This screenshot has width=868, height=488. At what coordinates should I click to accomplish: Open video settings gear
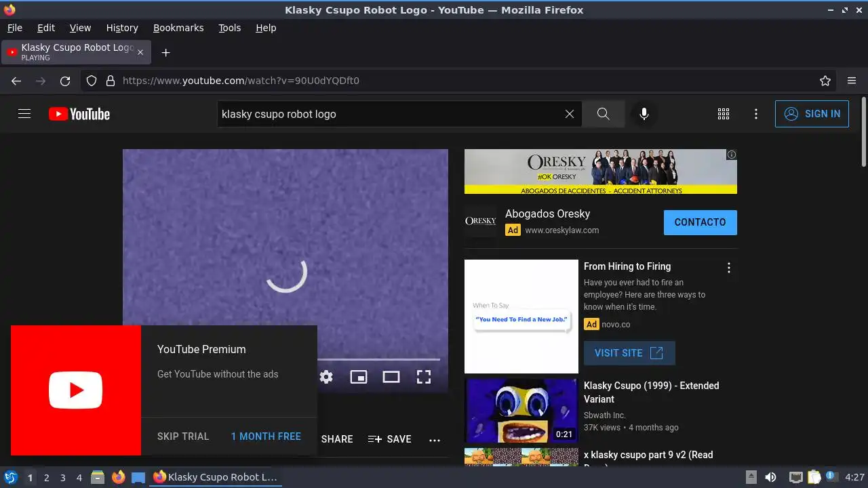click(326, 377)
